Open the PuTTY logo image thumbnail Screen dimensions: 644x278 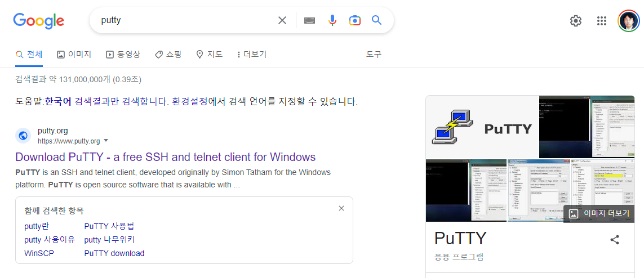[482, 126]
